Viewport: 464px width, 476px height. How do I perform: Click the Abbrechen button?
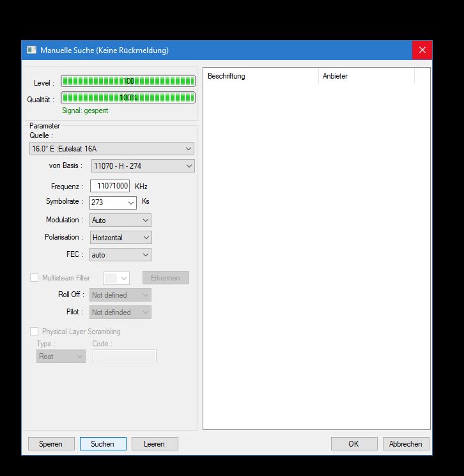point(406,444)
